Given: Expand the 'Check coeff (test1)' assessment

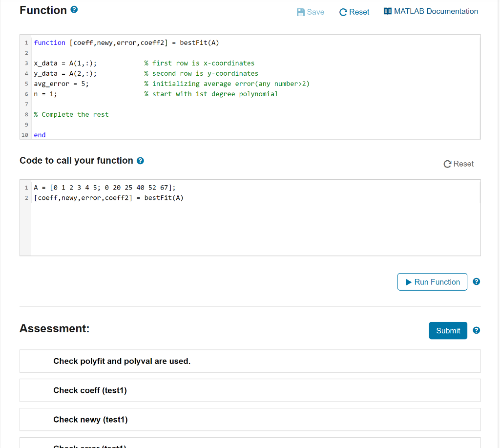Looking at the screenshot, I should [x=91, y=390].
